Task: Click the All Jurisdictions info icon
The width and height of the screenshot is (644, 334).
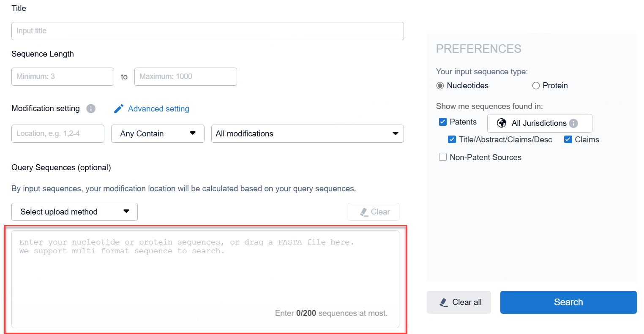Action: coord(573,123)
